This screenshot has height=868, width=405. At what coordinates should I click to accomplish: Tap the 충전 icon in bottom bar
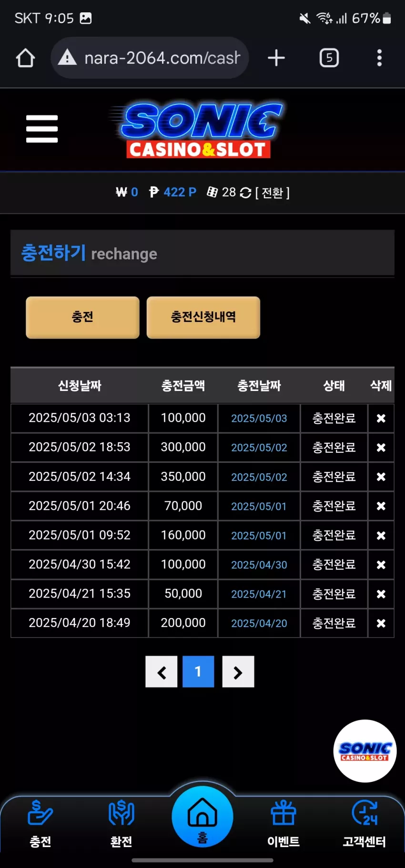pyautogui.click(x=40, y=824)
